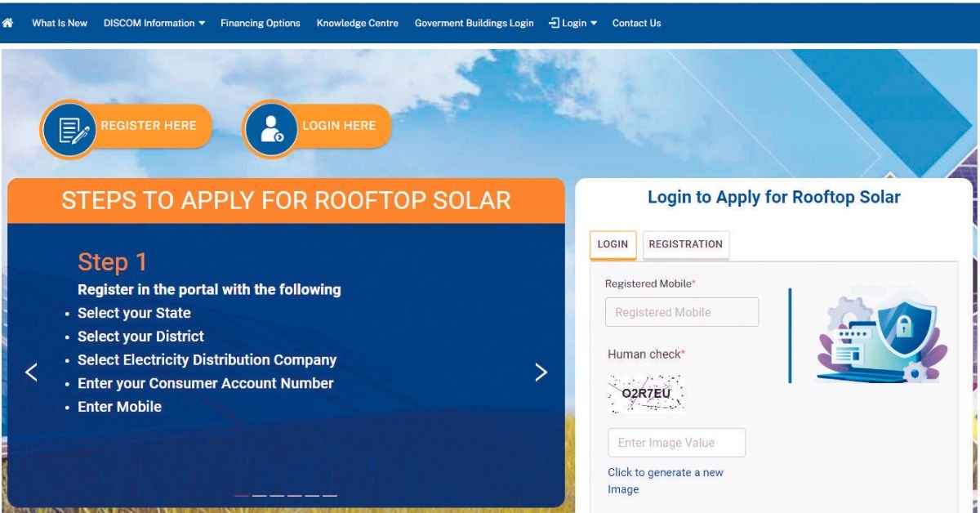Select the LOGIN tab
The width and height of the screenshot is (980, 513).
(x=612, y=244)
